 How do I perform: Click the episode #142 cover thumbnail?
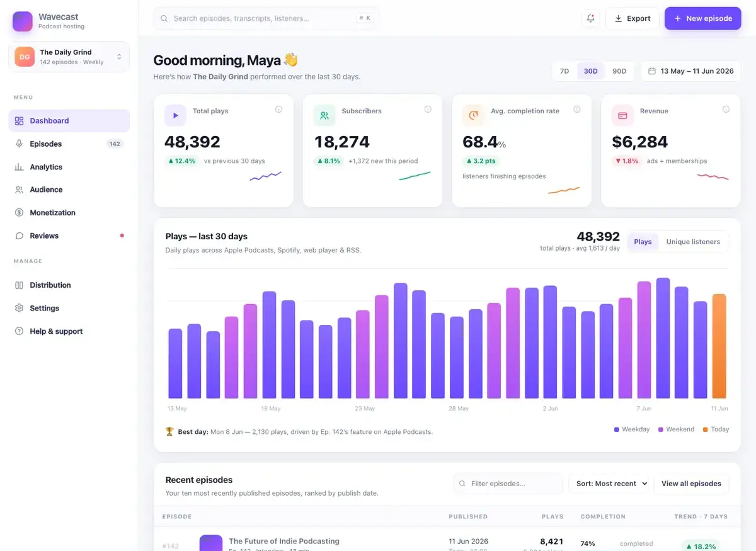tap(211, 543)
